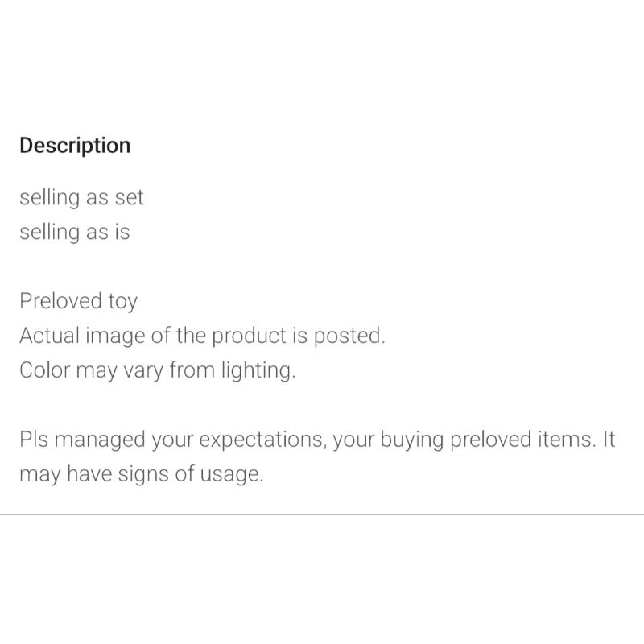Click the Description heading
The height and width of the screenshot is (644, 644).
pos(75,146)
